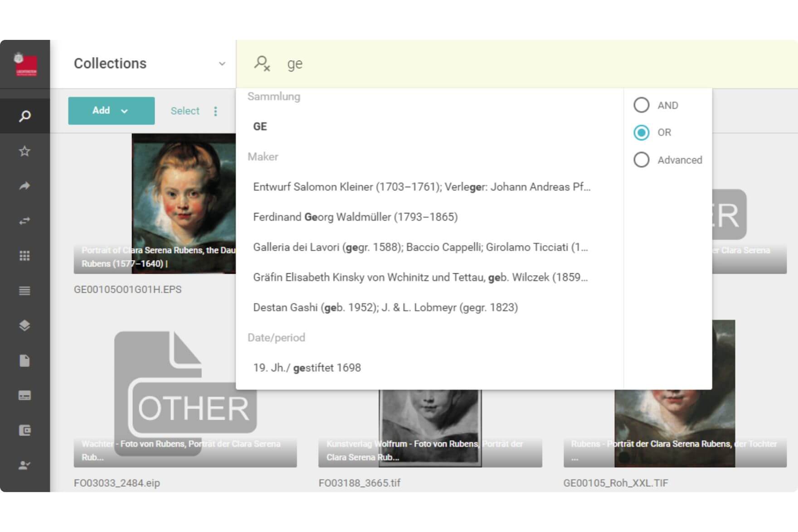Viewport: 798px width, 532px height.
Task: Click file name FO03033_2484.eip
Action: [x=117, y=483]
